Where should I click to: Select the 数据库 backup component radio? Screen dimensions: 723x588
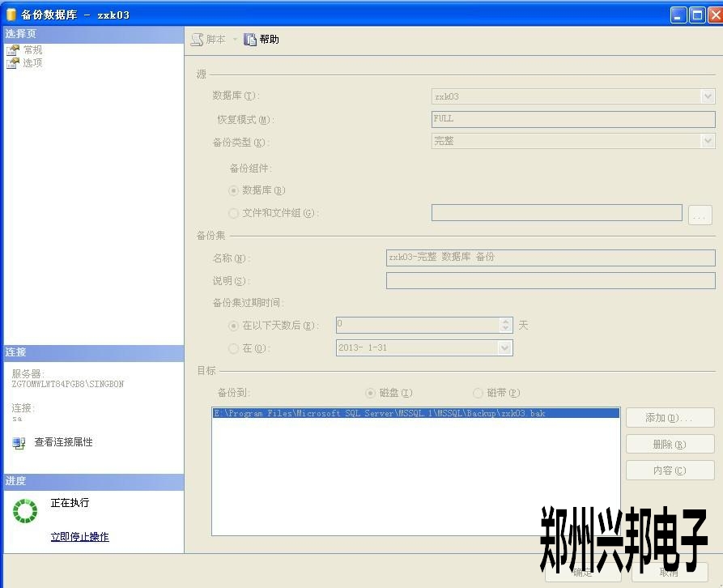(234, 190)
